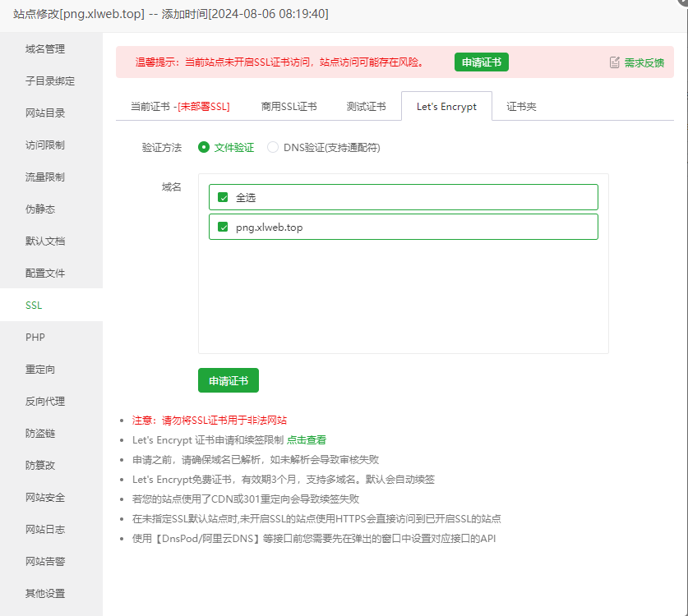688x616 pixels.
Task: Select the Let's Encrypt tab
Action: coord(446,107)
